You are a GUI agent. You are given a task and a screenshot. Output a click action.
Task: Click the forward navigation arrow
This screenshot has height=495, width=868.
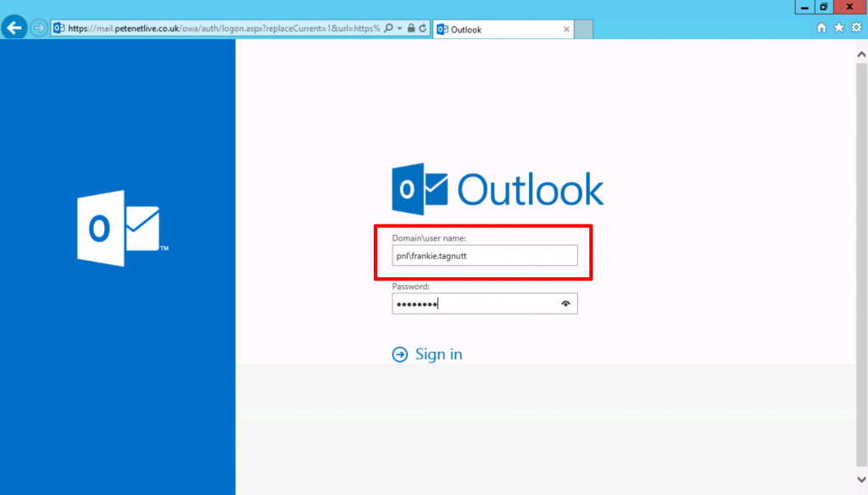tap(38, 28)
